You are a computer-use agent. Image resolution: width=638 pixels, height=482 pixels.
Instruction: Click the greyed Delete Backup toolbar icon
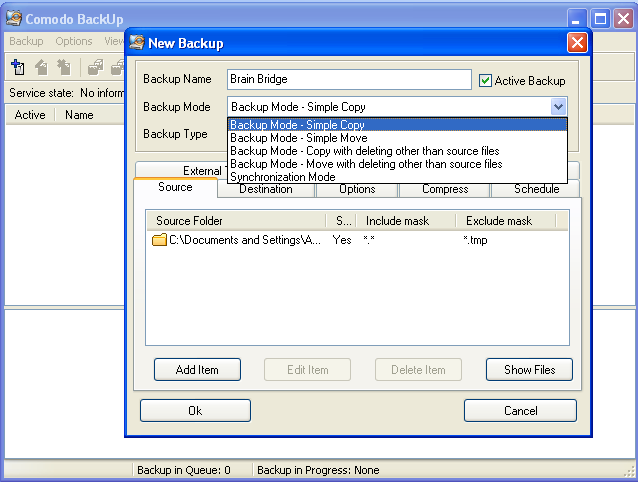[x=64, y=67]
